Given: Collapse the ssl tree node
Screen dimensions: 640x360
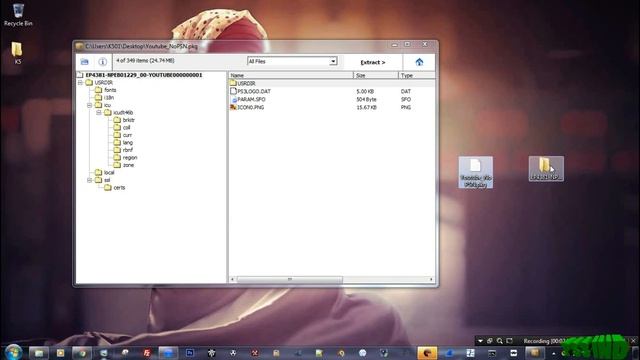Looking at the screenshot, I should tap(89, 180).
